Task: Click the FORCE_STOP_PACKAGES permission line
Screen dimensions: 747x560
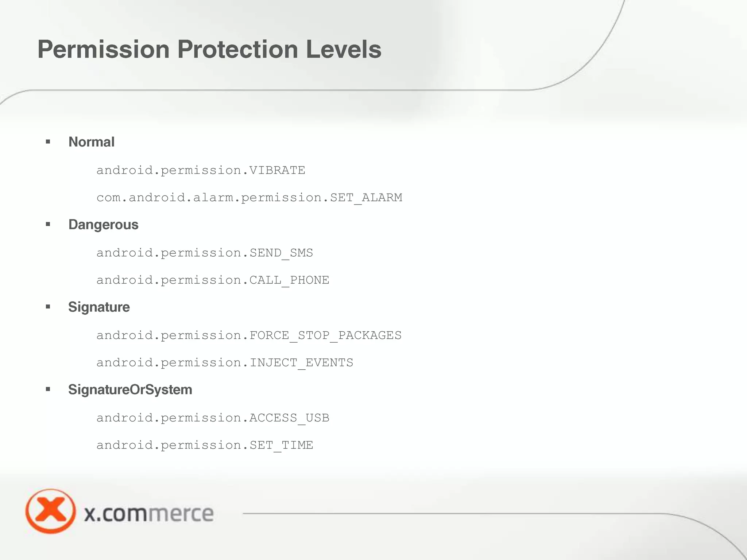Action: (249, 335)
